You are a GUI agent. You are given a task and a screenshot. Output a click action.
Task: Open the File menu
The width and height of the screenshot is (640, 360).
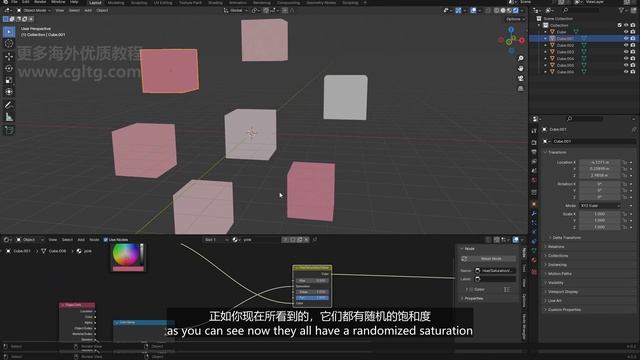(14, 2)
